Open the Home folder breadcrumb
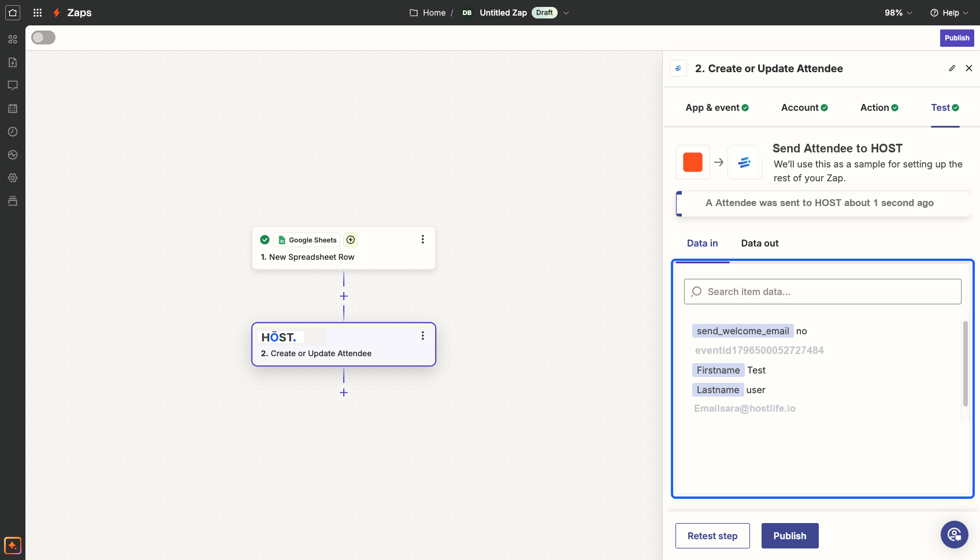 pos(428,13)
